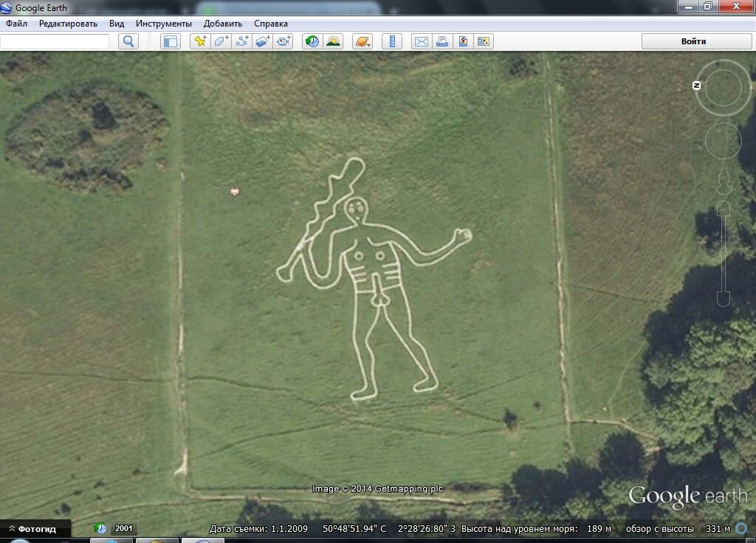Toggle the historical imagery clock

pyautogui.click(x=312, y=41)
